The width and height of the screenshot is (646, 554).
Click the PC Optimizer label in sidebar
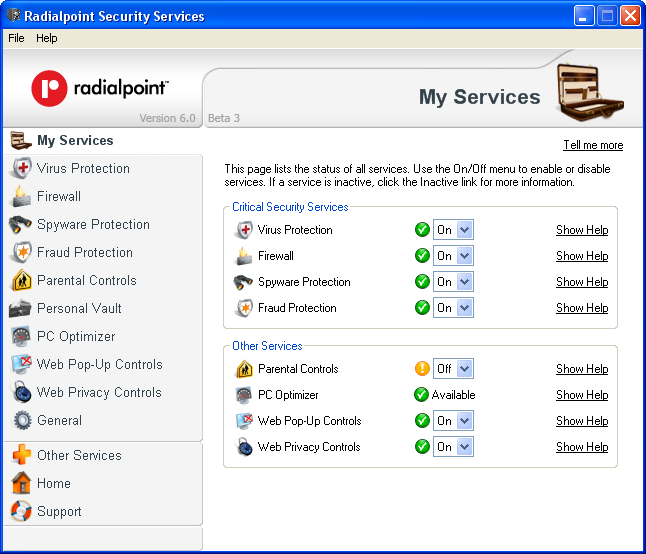[x=76, y=337]
